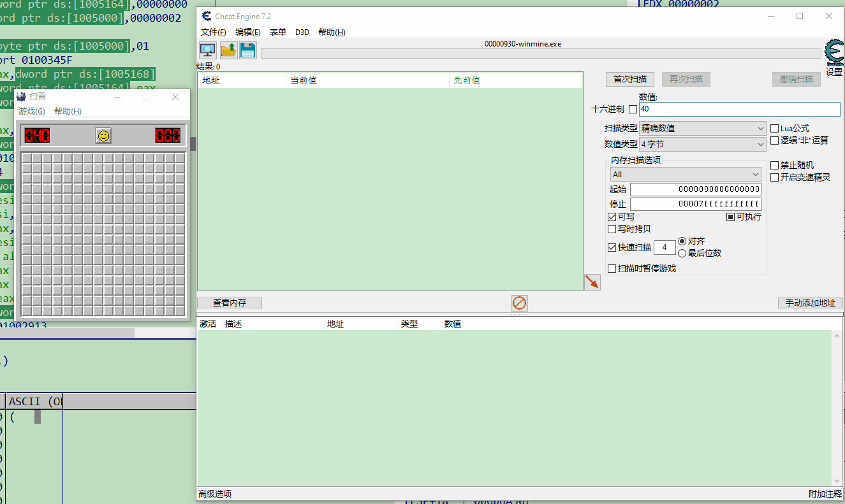Open the 扫描类型 dropdown
845x504 pixels.
(x=703, y=129)
